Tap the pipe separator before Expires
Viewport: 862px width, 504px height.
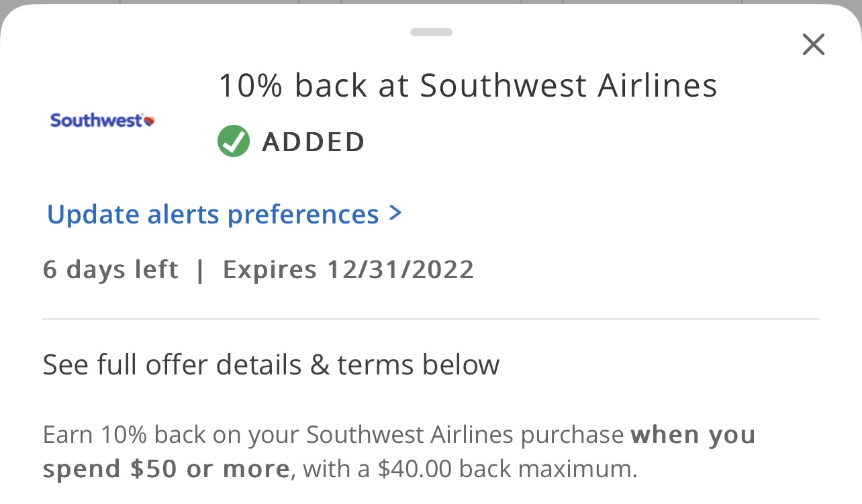point(200,270)
